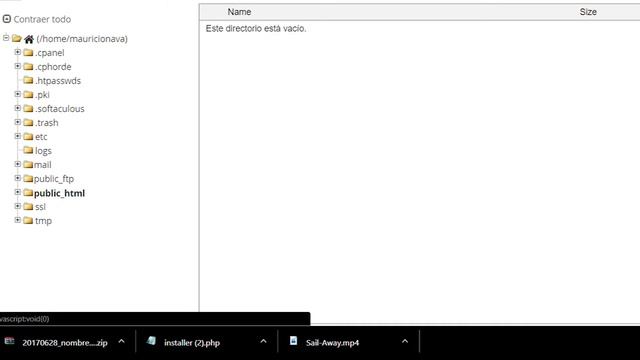
Task: Click the Contraer todo collapse icon
Action: pos(7,19)
